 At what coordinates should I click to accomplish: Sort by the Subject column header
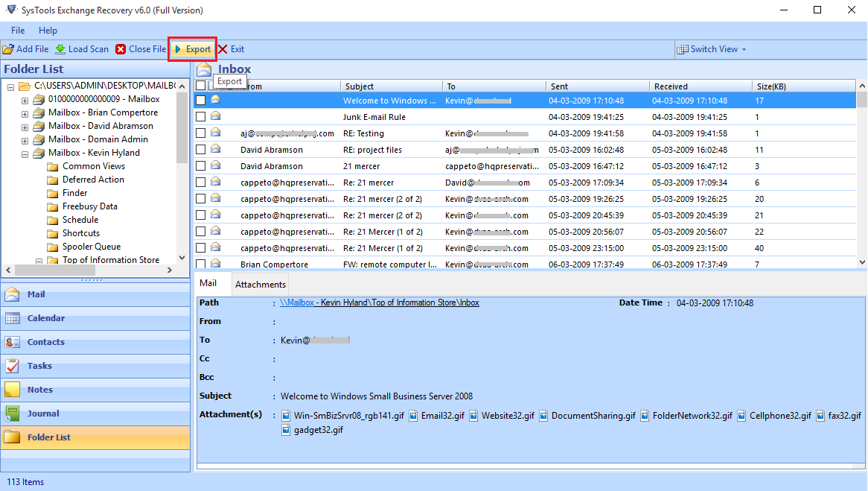pyautogui.click(x=392, y=86)
